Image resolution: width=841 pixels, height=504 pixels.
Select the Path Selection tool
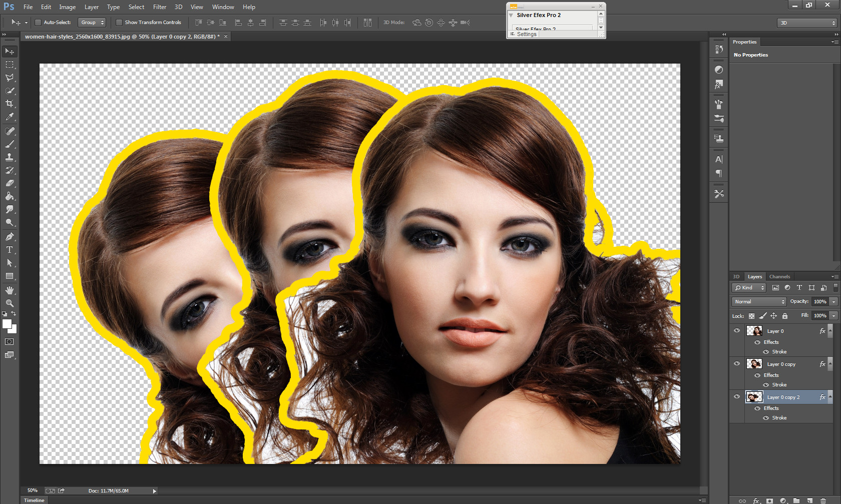(10, 263)
